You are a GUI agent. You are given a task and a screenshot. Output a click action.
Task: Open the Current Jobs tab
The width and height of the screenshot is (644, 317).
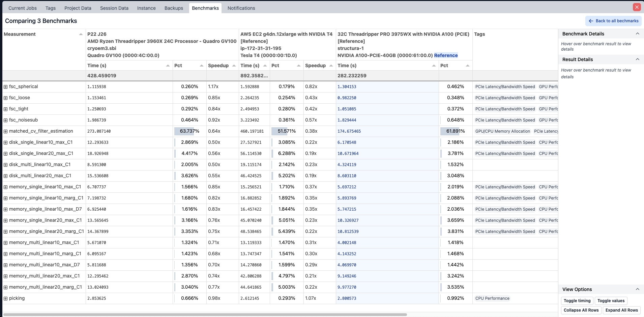(23, 8)
